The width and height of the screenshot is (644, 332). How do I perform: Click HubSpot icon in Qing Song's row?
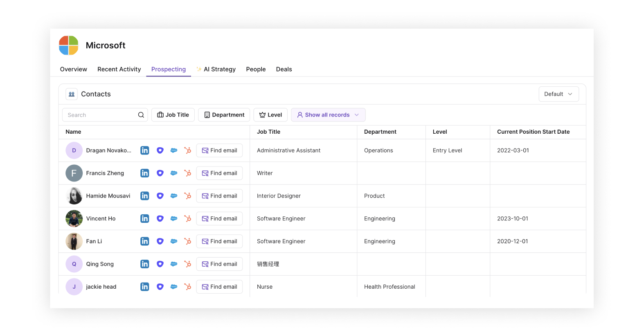tap(188, 264)
